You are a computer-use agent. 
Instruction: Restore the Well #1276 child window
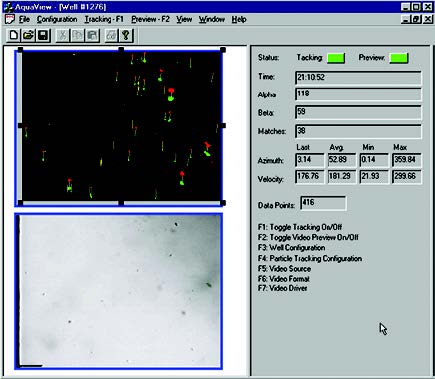click(x=416, y=19)
